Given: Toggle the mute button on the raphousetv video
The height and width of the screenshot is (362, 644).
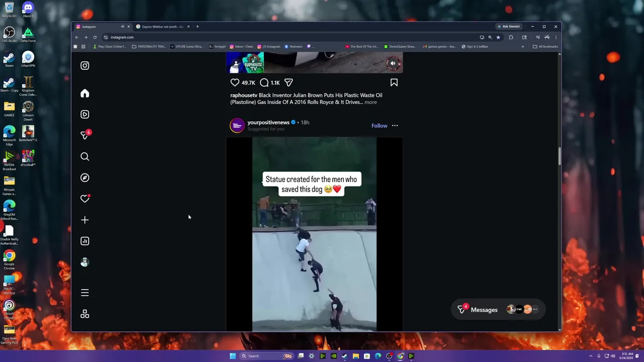Looking at the screenshot, I should [x=393, y=63].
